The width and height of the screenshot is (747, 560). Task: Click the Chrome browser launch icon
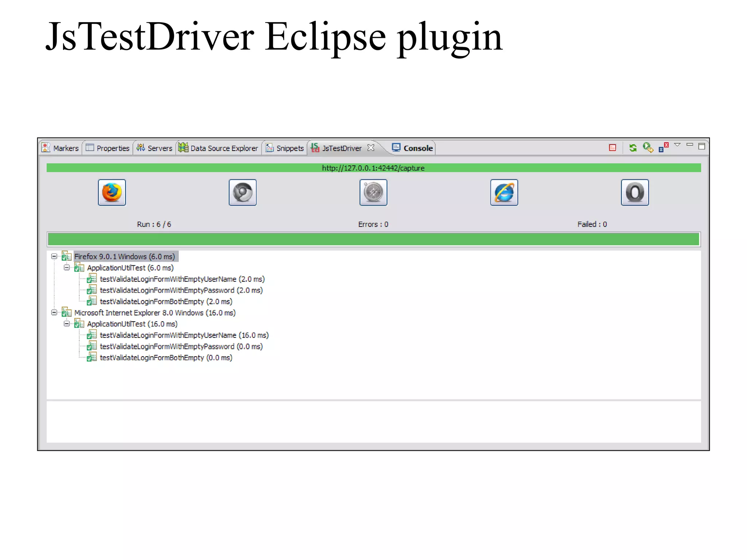[243, 192]
